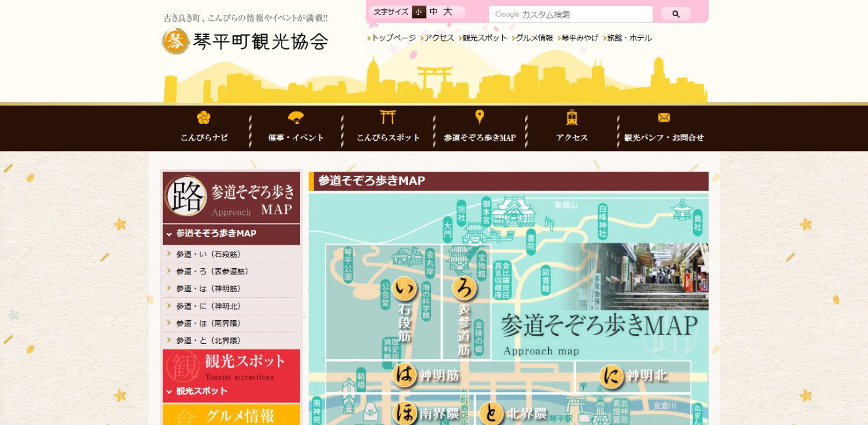
Task: Click the こんぴらナビ flower icon
Action: point(203,118)
